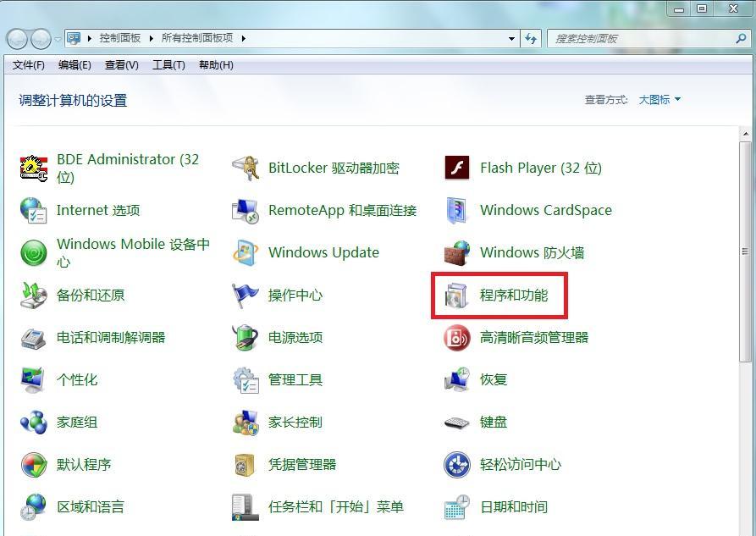
Task: Click the refresh button beside address bar
Action: [x=531, y=39]
